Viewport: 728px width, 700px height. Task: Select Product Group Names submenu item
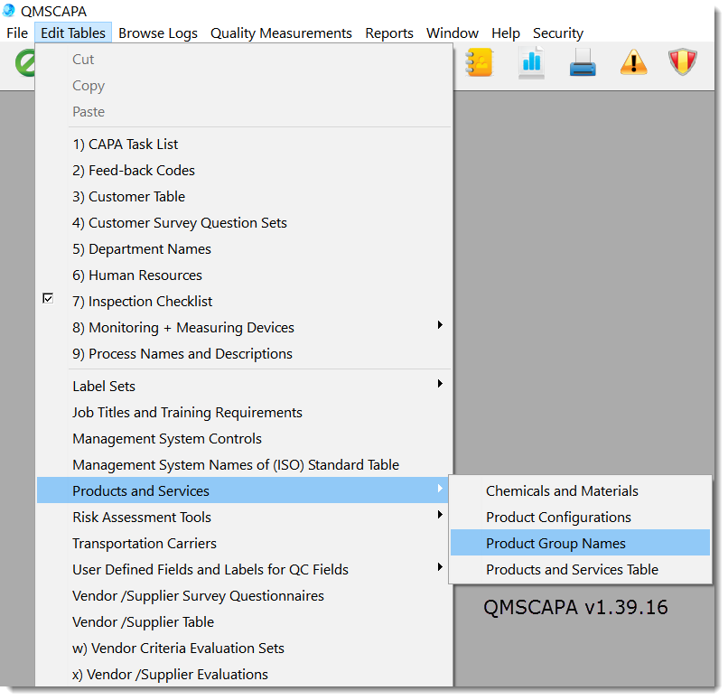coord(555,543)
